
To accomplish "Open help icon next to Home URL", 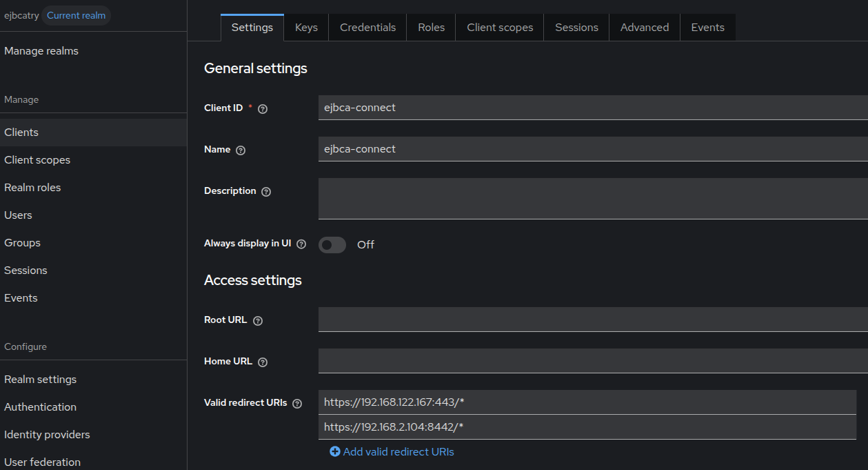I will click(263, 362).
